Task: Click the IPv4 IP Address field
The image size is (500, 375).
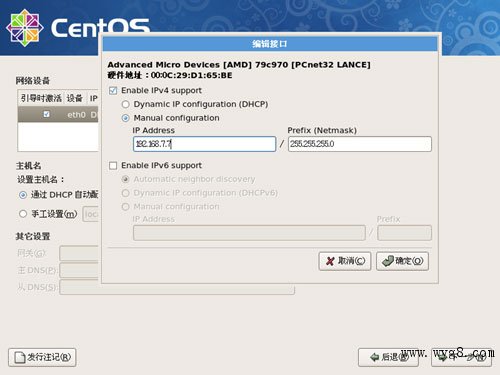Action: click(x=204, y=144)
